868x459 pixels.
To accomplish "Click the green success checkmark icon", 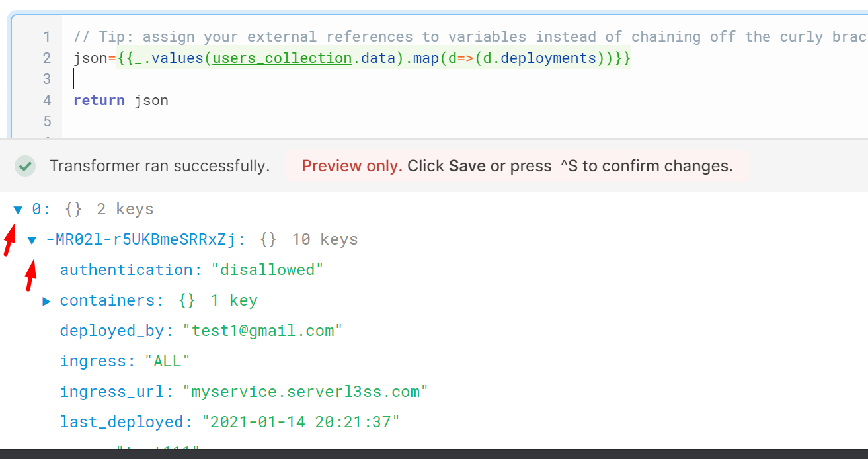I will point(26,166).
